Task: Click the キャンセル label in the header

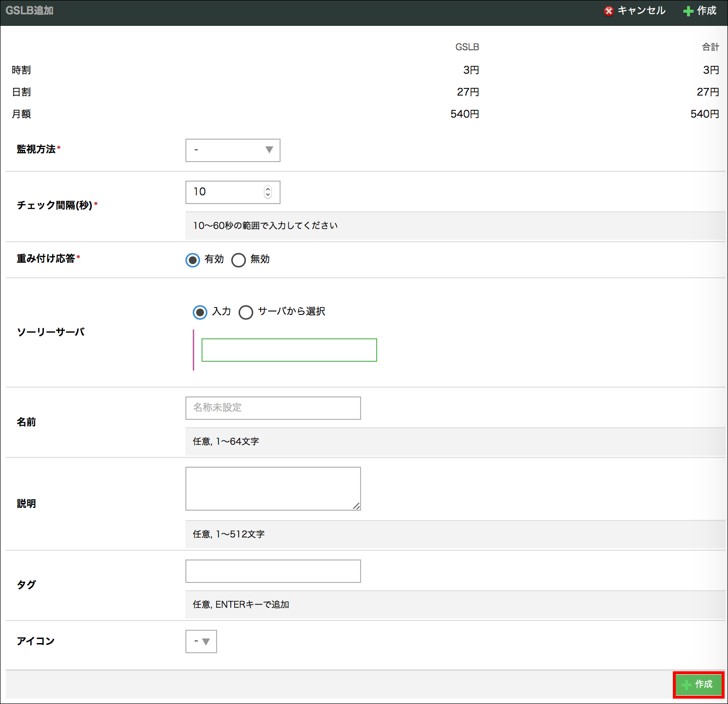Action: (x=641, y=11)
